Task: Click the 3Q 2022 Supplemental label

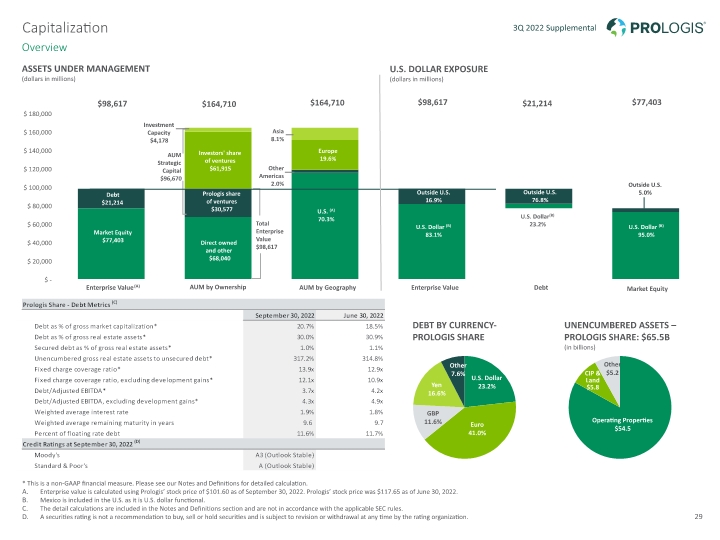Action: point(554,28)
